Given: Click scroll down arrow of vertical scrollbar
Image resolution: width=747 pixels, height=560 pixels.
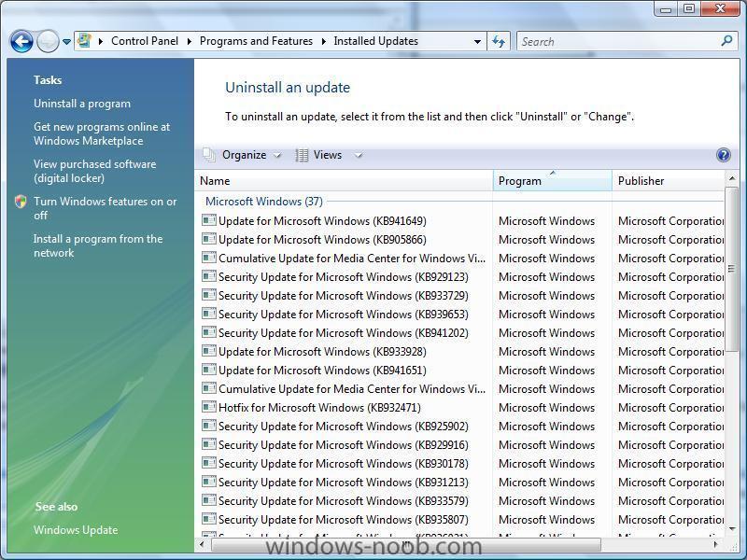Looking at the screenshot, I should pos(732,528).
